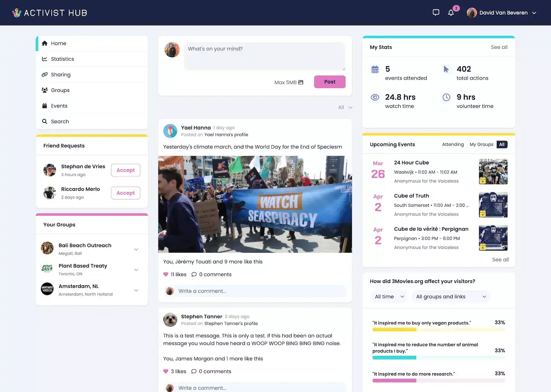Click See all in My Stats

pyautogui.click(x=499, y=47)
